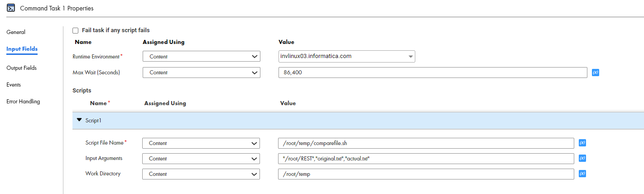Viewport: 644px width, 194px height.
Task: Open formula editor icon for Script File Name
Action: click(583, 143)
